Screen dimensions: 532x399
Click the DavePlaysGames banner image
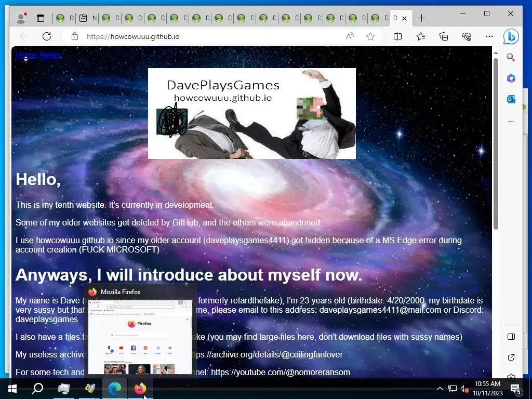coord(252,113)
